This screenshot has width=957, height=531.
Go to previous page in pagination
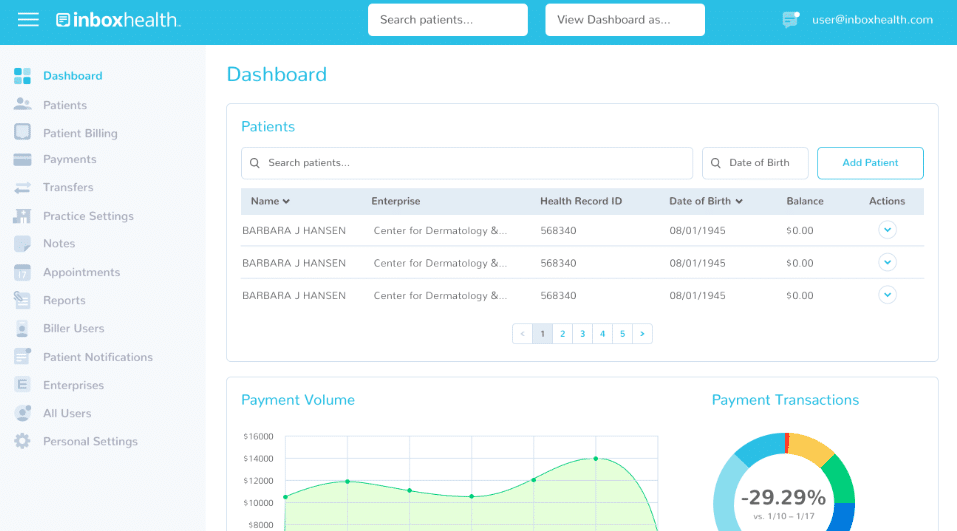[522, 334]
